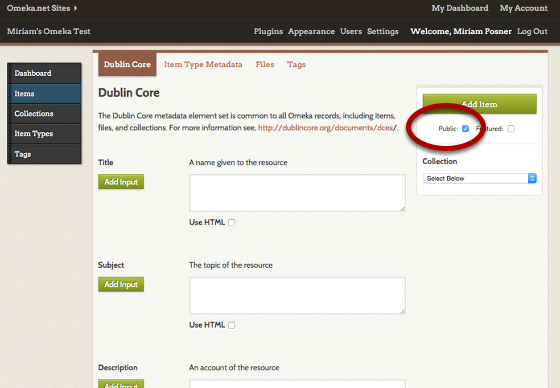
Task: Click the Log Out link
Action: tap(532, 31)
